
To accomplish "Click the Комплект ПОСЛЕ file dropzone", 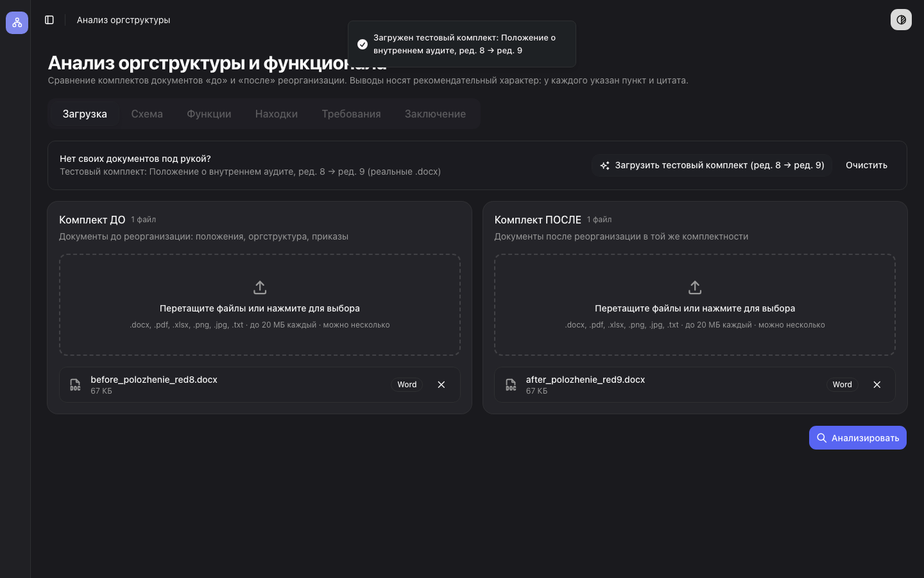I will tap(695, 304).
